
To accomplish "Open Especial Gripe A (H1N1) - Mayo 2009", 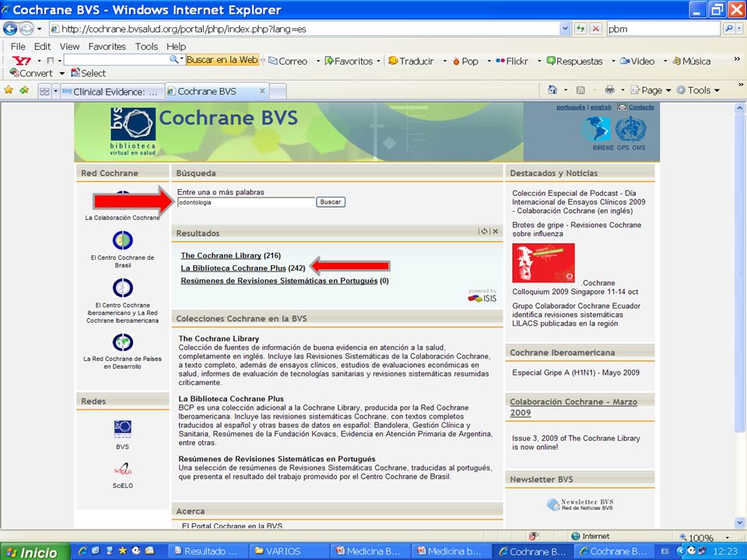I will coord(576,373).
